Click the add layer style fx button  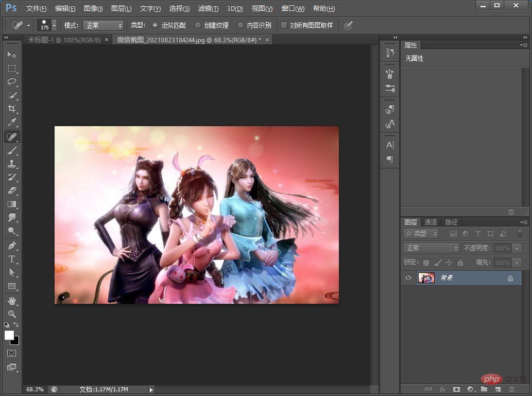coord(442,389)
